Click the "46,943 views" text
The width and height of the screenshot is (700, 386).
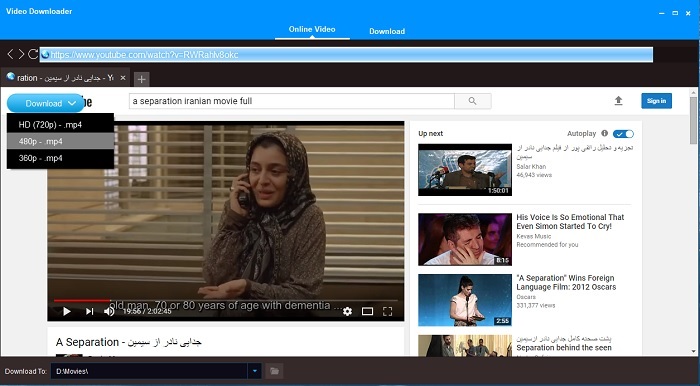coord(534,175)
